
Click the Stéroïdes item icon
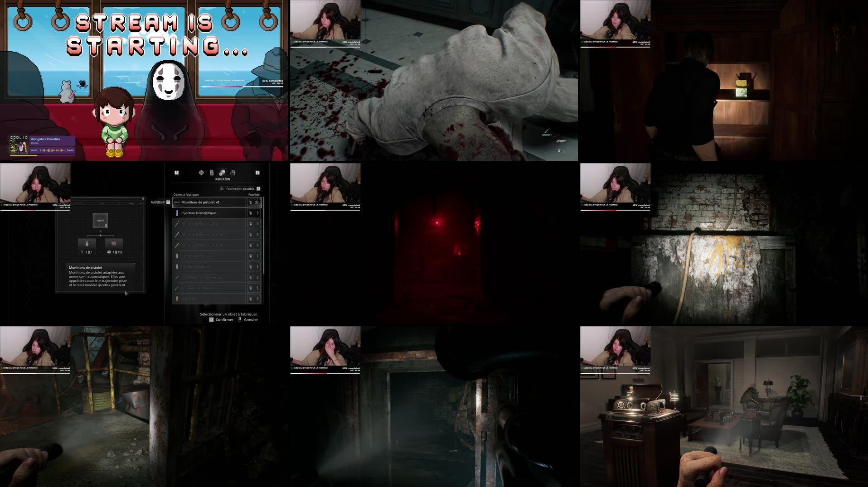(177, 299)
